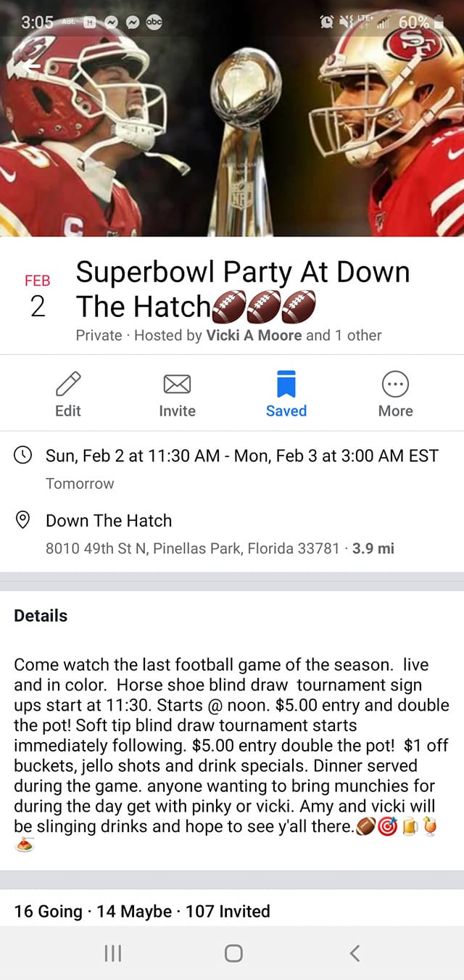Tap the event date and time row
The height and width of the screenshot is (980, 464).
(x=241, y=456)
